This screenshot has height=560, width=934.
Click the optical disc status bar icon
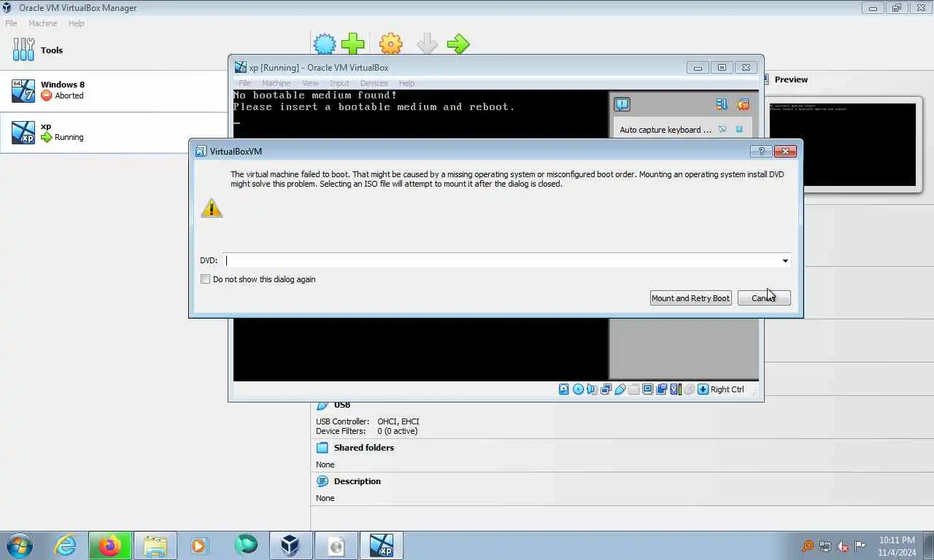click(x=579, y=389)
